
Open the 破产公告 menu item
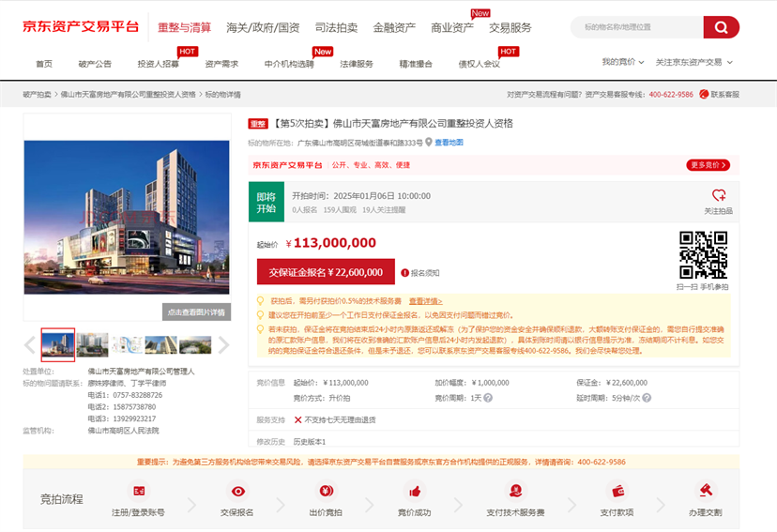(x=95, y=64)
